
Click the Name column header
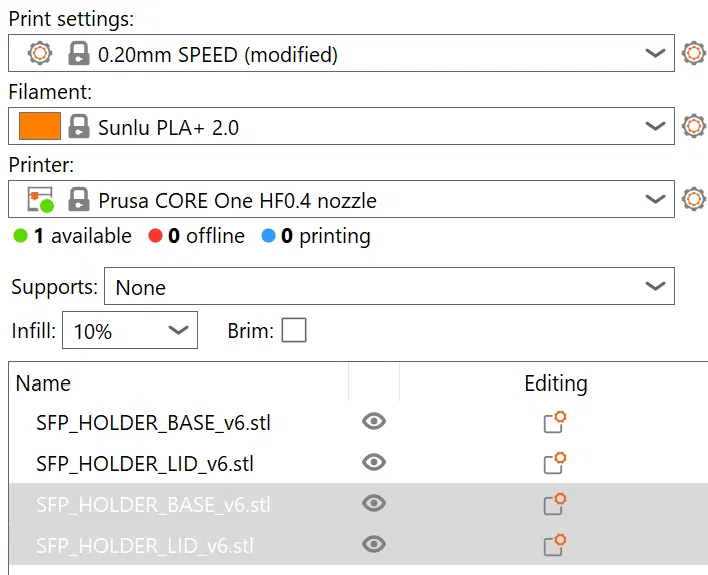pos(44,383)
